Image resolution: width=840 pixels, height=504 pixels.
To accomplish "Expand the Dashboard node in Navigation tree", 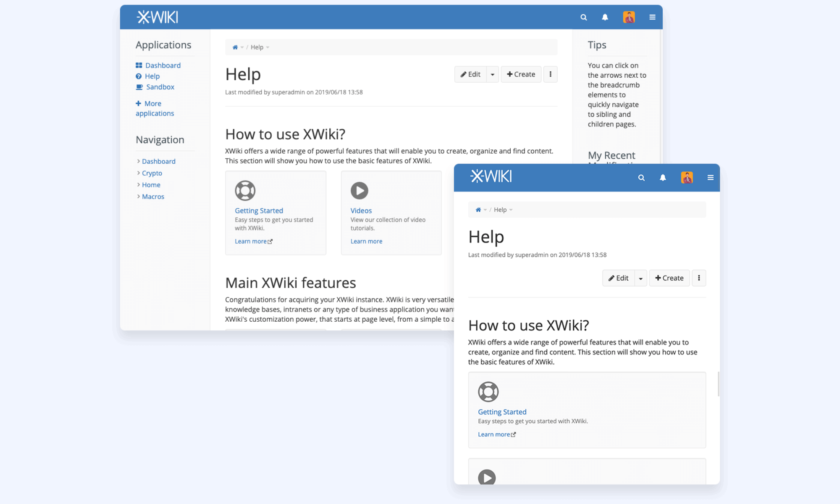I will 138,161.
